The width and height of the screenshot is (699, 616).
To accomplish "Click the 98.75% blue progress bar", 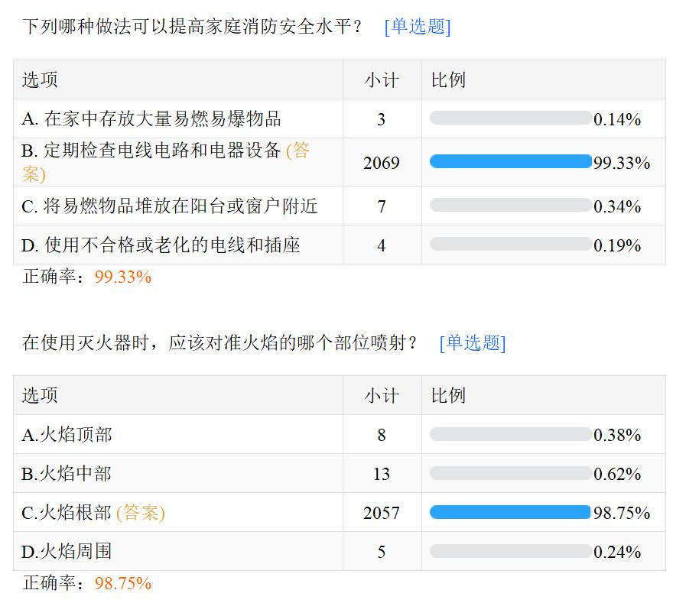I will click(510, 512).
